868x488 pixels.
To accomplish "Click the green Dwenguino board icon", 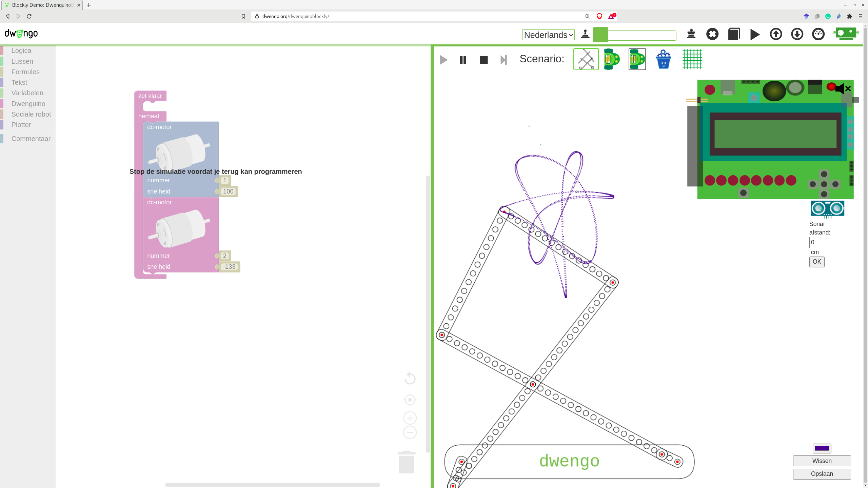I will tap(846, 34).
